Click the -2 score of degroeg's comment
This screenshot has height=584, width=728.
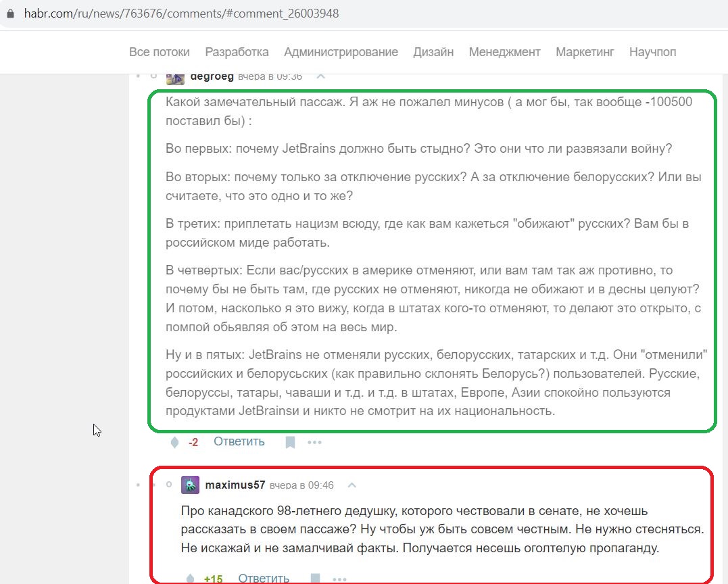(193, 443)
